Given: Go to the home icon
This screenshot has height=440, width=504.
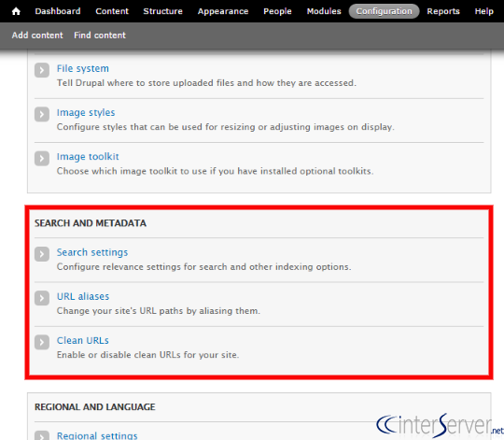Looking at the screenshot, I should click(16, 11).
